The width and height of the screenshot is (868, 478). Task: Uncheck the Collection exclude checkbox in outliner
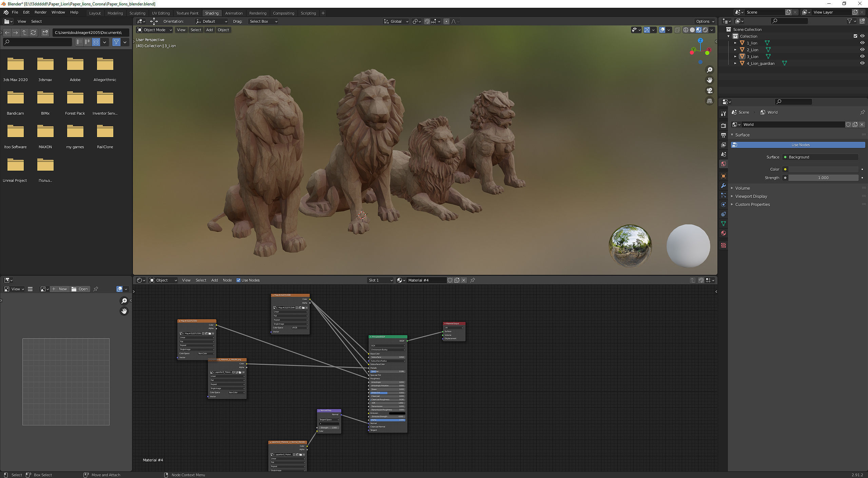[x=855, y=36]
